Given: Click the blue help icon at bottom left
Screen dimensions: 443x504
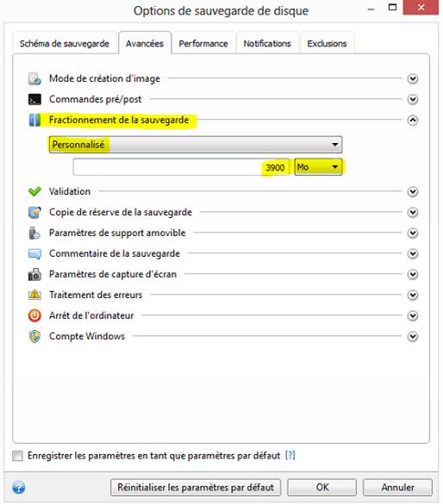Looking at the screenshot, I should click(x=19, y=488).
